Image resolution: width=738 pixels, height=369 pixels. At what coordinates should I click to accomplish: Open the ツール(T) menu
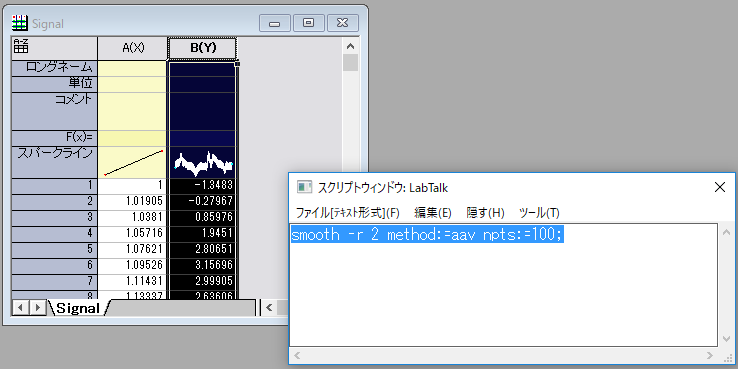[x=539, y=213]
